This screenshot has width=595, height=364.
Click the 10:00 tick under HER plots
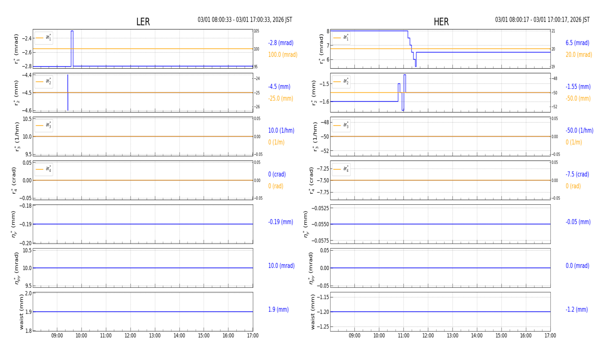pos(379,336)
